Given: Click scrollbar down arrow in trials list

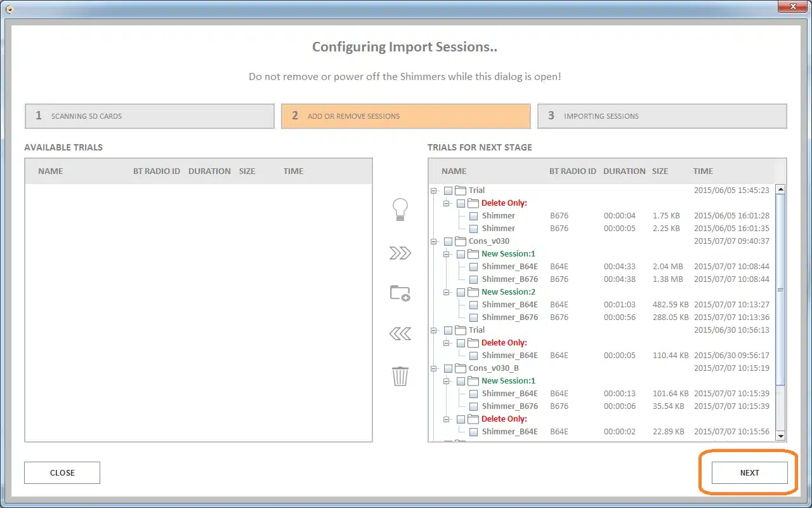Looking at the screenshot, I should coord(781,436).
